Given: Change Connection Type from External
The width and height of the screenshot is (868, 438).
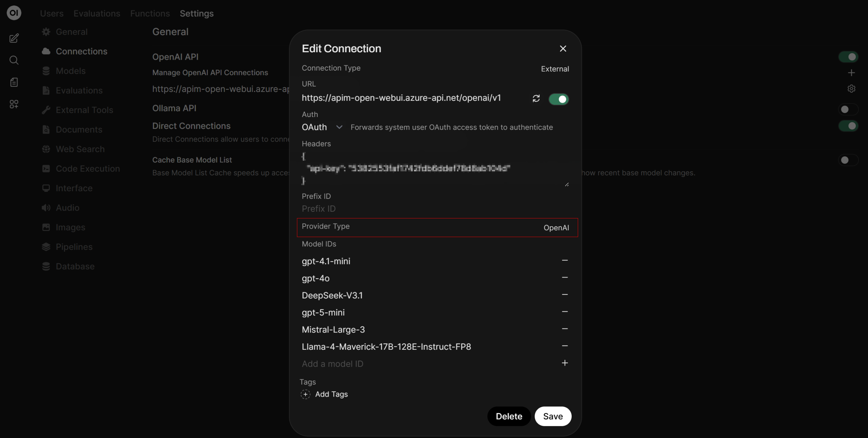Looking at the screenshot, I should (555, 69).
